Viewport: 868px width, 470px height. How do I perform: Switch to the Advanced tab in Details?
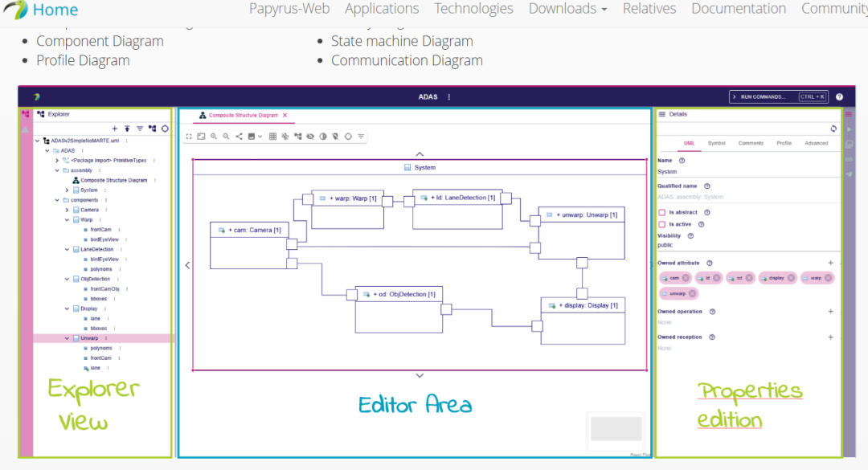817,143
